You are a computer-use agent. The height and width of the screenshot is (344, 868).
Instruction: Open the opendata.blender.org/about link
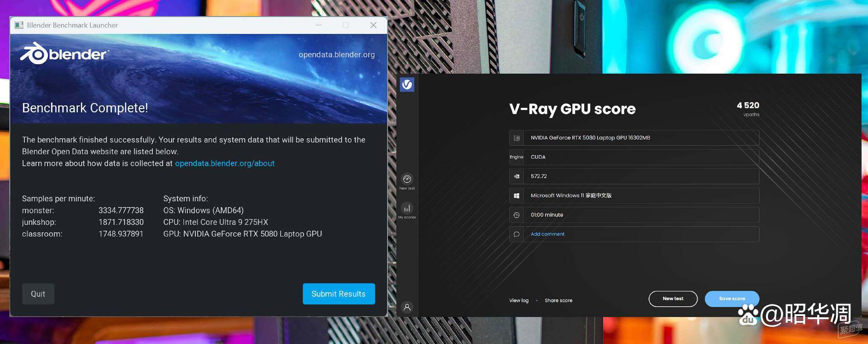(225, 163)
